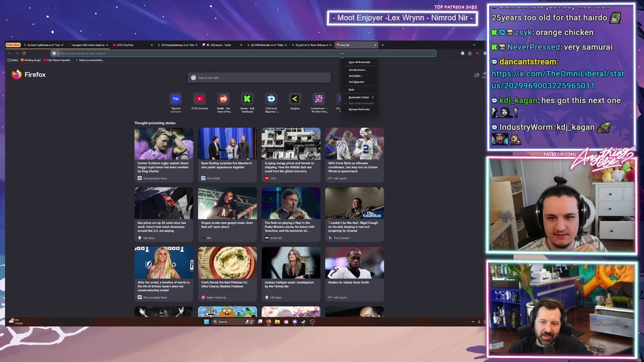The height and width of the screenshot is (362, 644).
Task: Toggle Show Other Bookmarks checkmark item
Action: (x=359, y=103)
